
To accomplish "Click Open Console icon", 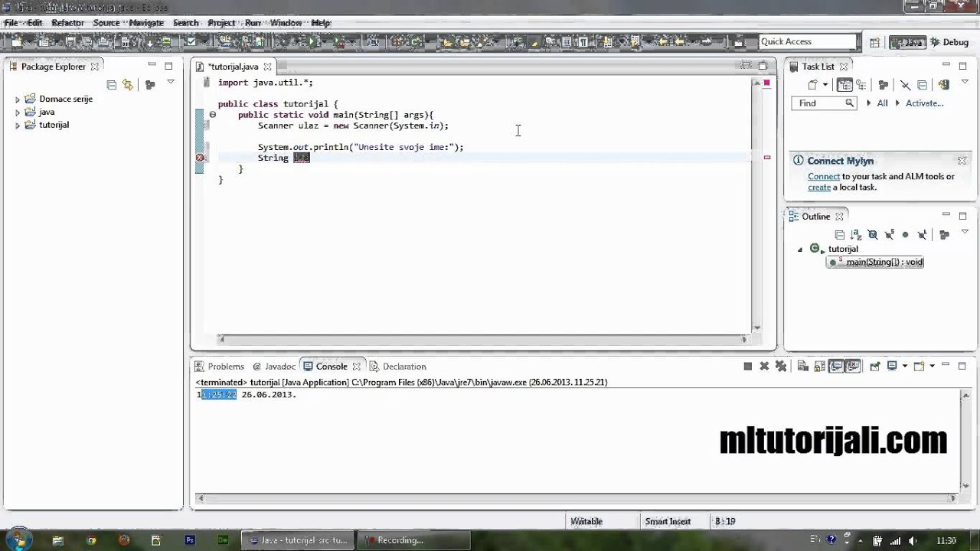I will click(x=920, y=366).
